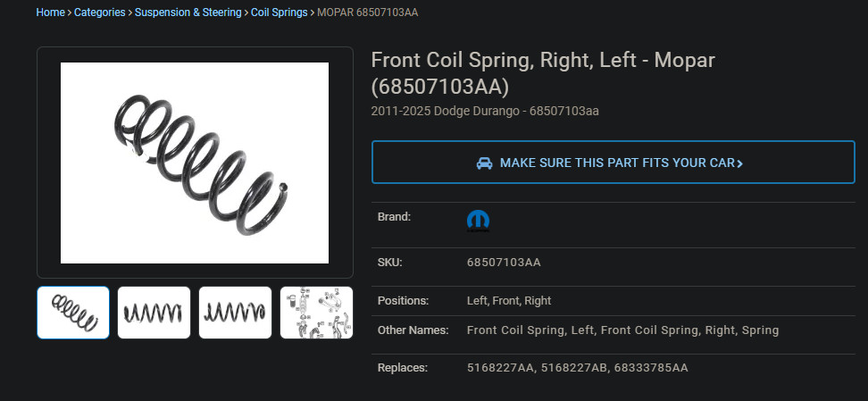Click the Other Names value text
The image size is (868, 401).
[622, 330]
